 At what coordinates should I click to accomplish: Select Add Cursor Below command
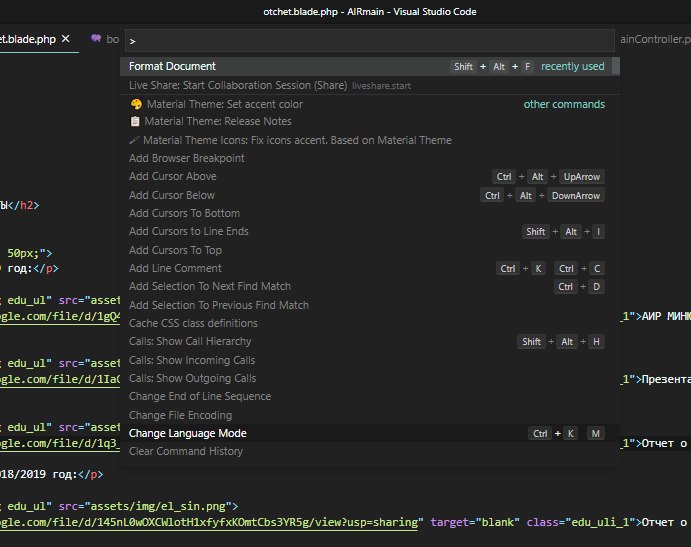[369, 195]
